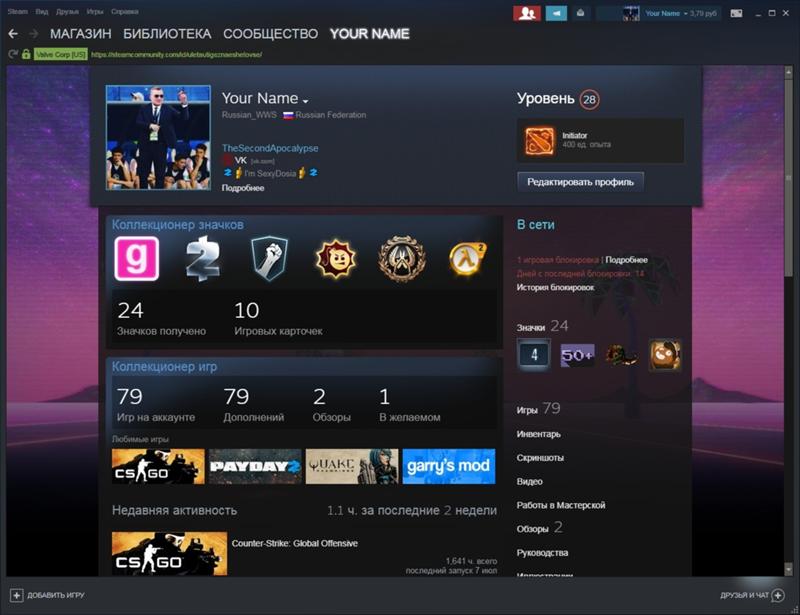800x615 pixels.
Task: Open the VK link in profile
Action: click(x=240, y=160)
